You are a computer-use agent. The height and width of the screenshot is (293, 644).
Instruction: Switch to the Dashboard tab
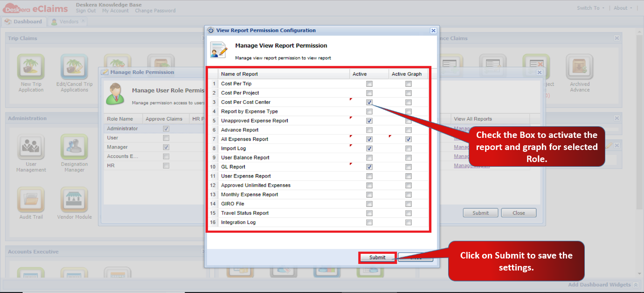pyautogui.click(x=24, y=21)
